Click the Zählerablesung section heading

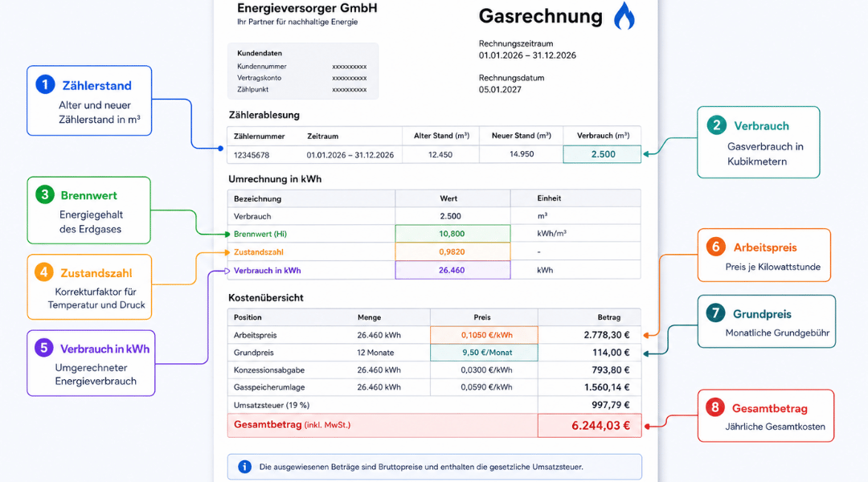[264, 115]
